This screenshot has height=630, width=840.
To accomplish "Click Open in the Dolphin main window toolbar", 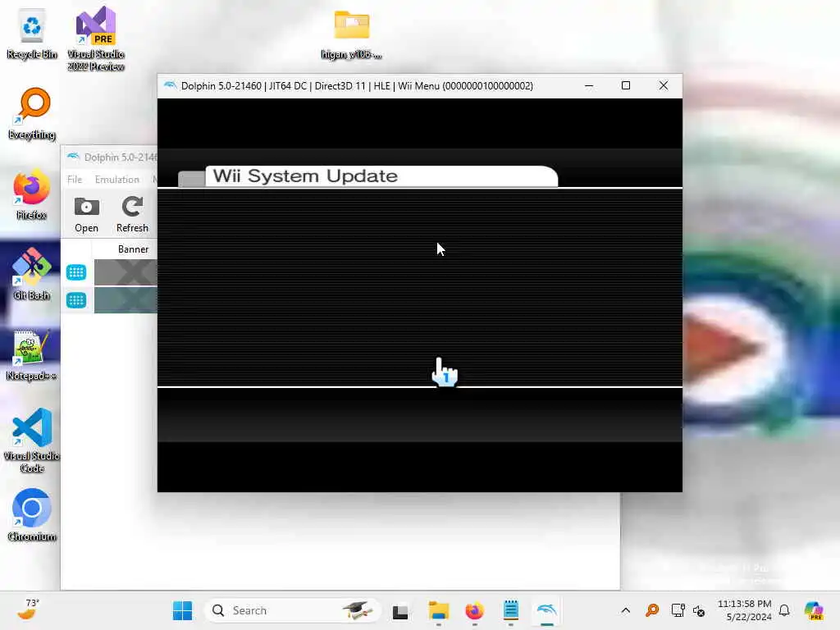I will (x=86, y=214).
